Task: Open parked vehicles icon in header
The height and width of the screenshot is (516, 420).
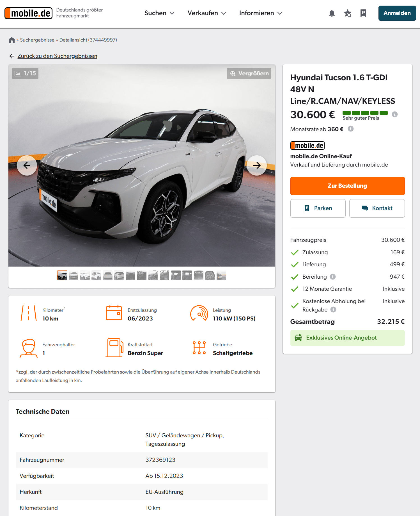Action: click(x=363, y=13)
